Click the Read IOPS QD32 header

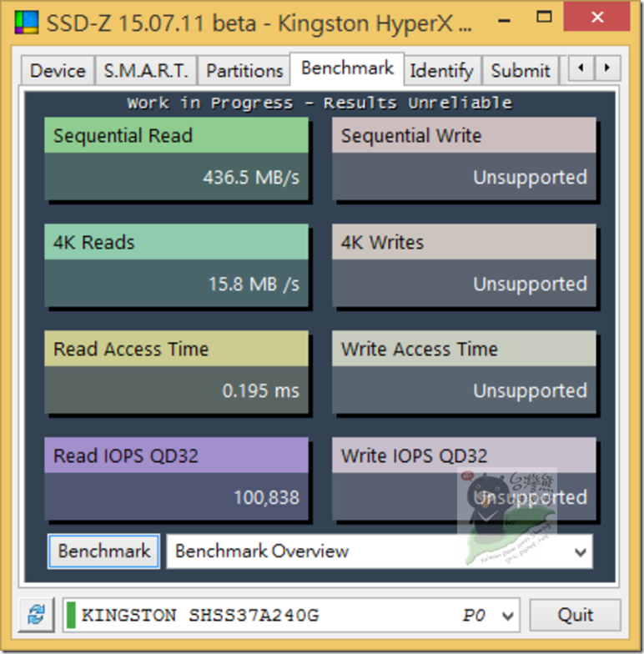tap(177, 455)
